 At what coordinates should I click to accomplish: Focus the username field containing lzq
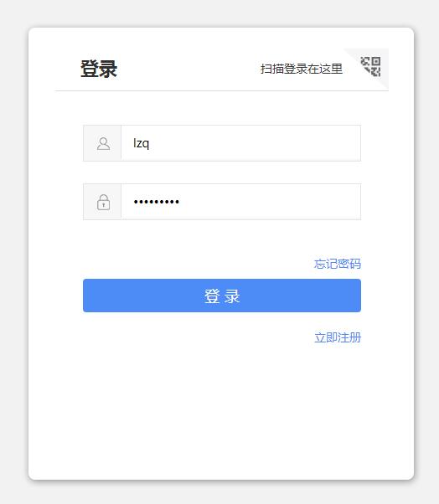pos(241,143)
